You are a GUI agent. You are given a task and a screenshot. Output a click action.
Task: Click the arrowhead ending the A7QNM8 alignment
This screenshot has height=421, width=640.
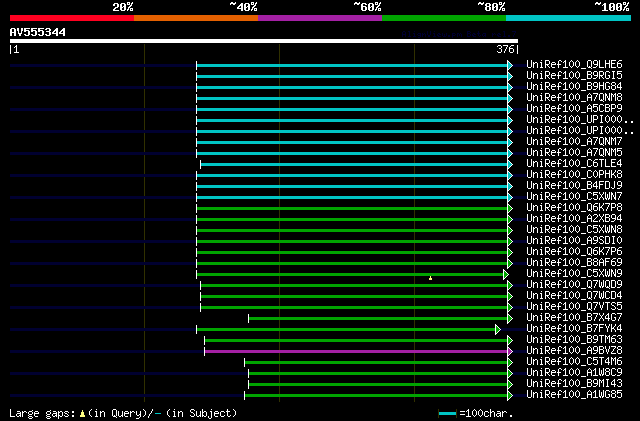tap(510, 98)
